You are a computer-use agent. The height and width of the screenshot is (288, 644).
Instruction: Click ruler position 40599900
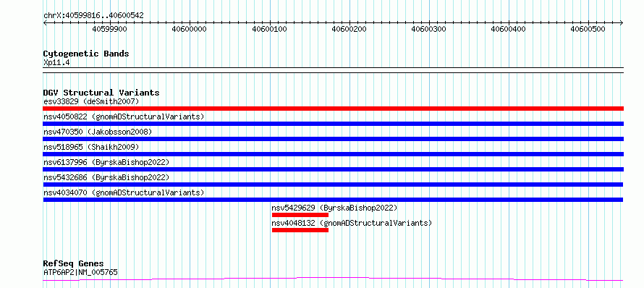coord(110,29)
